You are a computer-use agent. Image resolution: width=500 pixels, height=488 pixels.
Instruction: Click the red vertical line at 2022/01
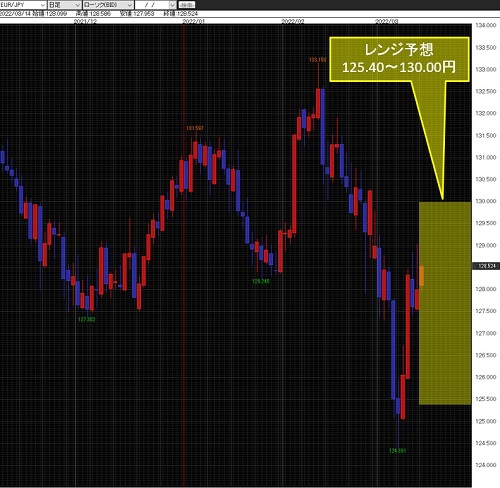[184, 253]
